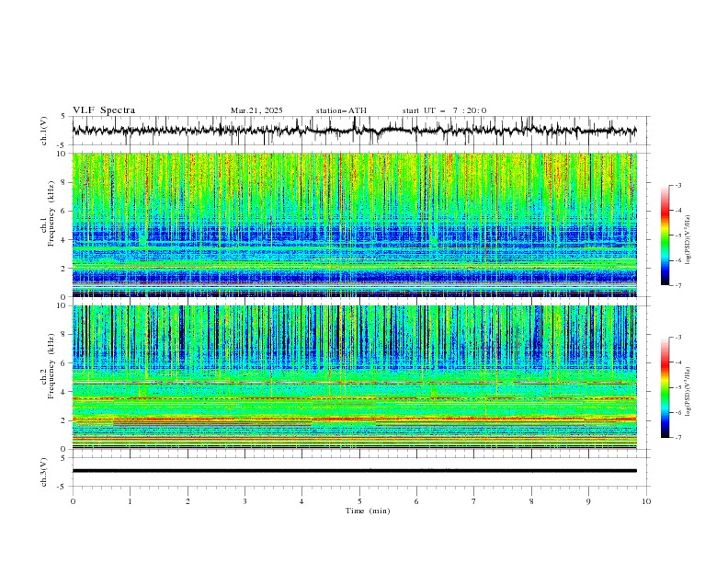This screenshot has width=728, height=563.
Task: Click the "-7" label on upper colorbar
Action: pyautogui.click(x=677, y=285)
